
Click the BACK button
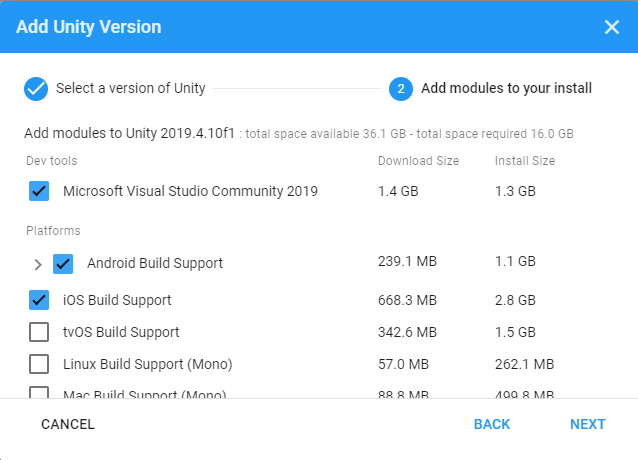492,424
